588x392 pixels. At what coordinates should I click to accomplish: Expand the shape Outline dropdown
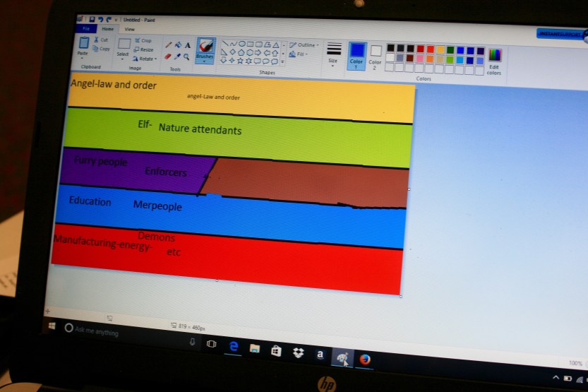304,45
